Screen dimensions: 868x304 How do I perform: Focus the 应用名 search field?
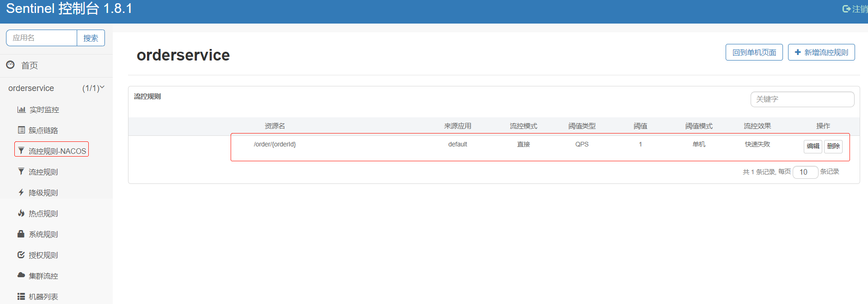pyautogui.click(x=42, y=38)
